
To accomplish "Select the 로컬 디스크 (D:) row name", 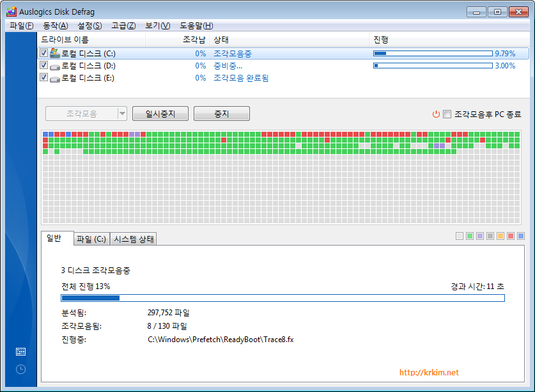I will coord(88,66).
